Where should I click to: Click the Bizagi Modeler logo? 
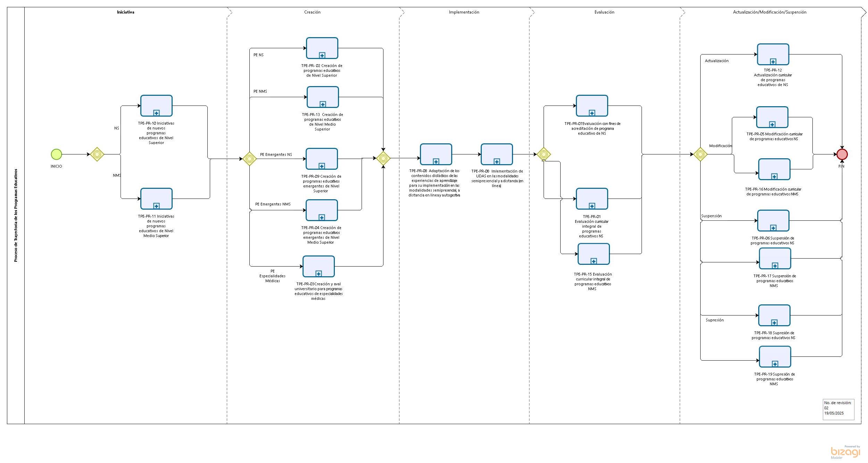pos(845,452)
